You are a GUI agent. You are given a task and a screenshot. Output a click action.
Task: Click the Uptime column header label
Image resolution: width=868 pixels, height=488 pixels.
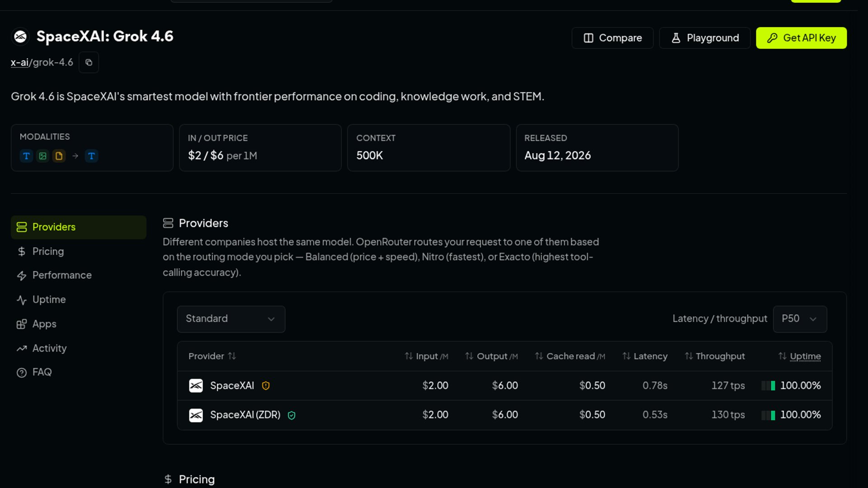(x=805, y=357)
